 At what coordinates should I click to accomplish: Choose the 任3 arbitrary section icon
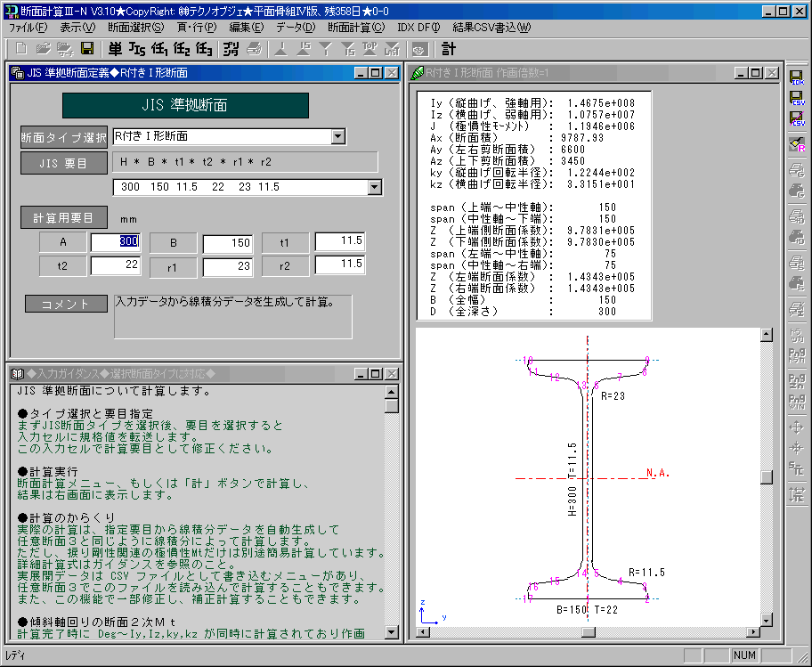pyautogui.click(x=205, y=49)
